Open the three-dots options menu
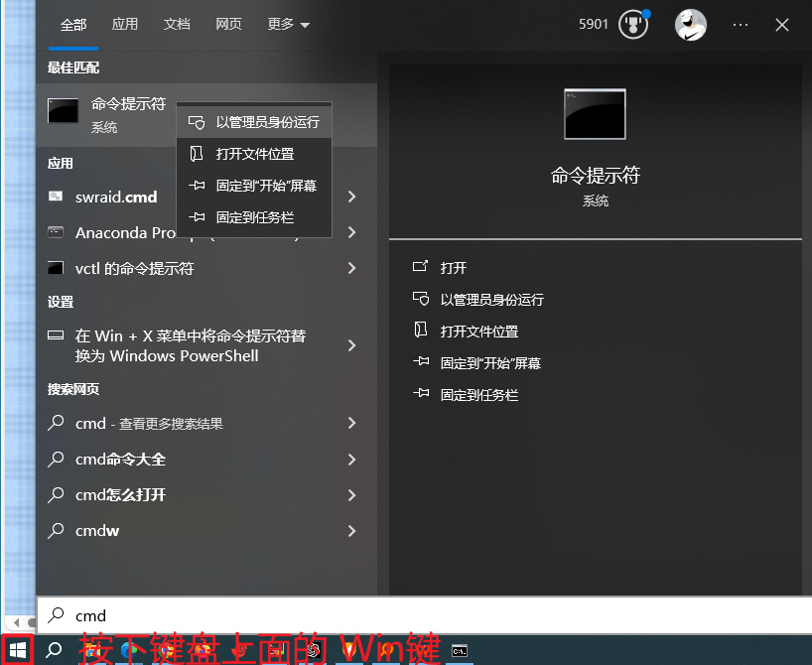The width and height of the screenshot is (812, 665). coord(740,25)
